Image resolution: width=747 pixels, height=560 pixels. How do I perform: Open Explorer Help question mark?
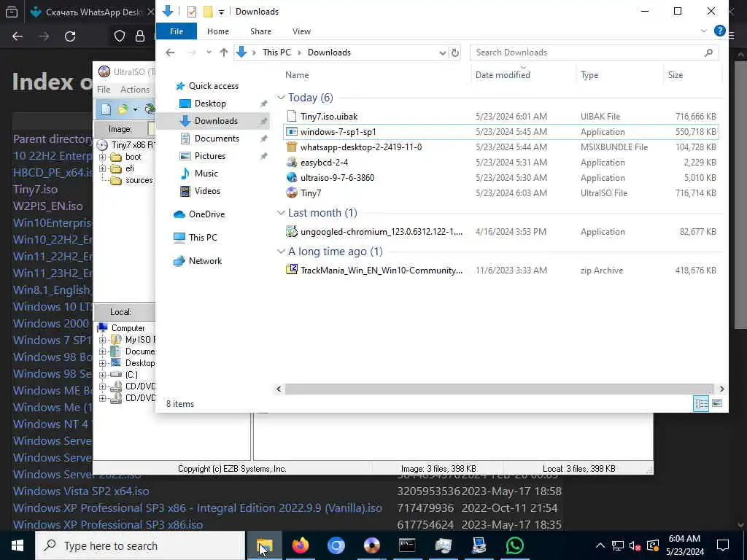(x=719, y=31)
